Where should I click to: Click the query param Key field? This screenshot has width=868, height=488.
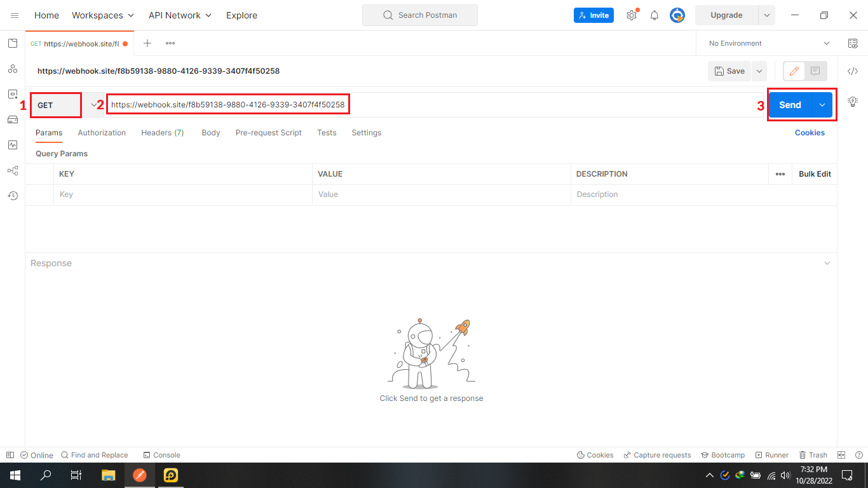point(183,194)
